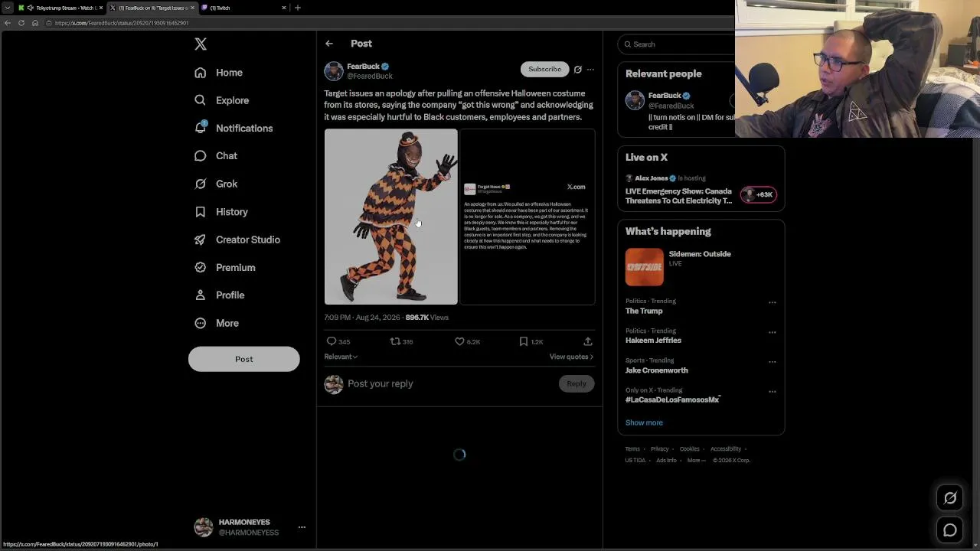
Task: Open the History bookmark icon in sidebar
Action: [201, 212]
